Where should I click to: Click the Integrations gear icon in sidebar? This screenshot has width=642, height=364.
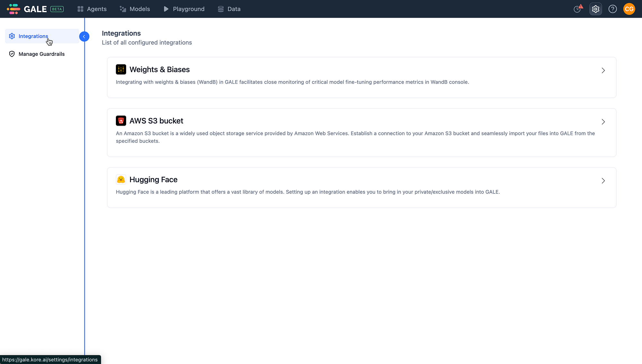pyautogui.click(x=12, y=36)
